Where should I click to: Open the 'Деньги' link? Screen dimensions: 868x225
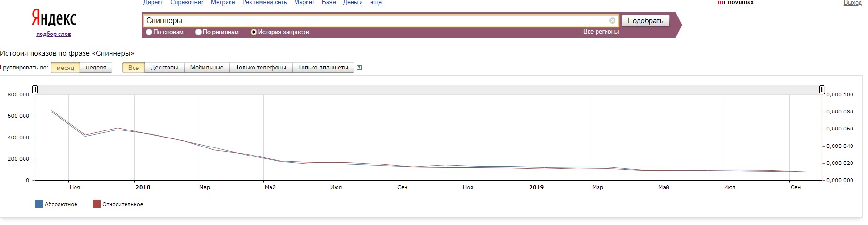353,2
